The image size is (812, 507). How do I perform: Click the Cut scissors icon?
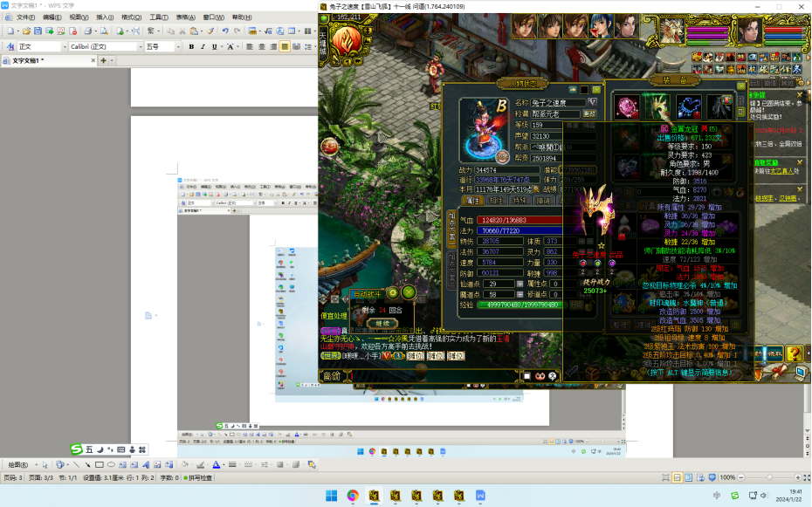pyautogui.click(x=182, y=31)
